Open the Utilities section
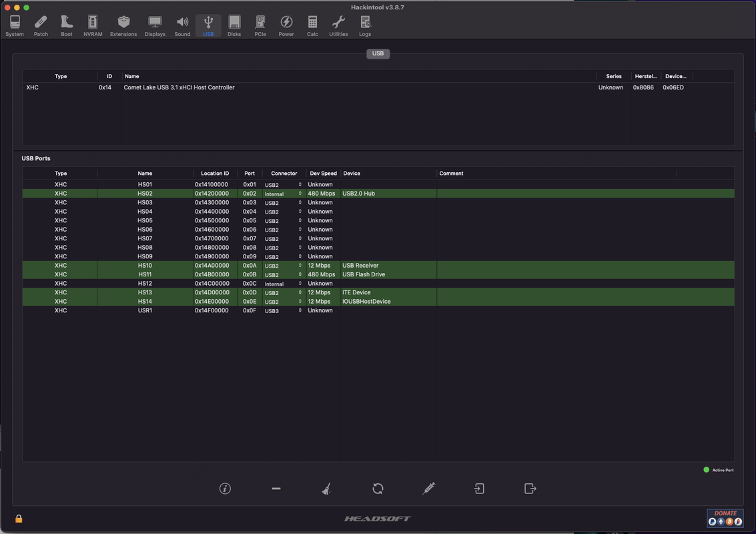 pos(338,25)
